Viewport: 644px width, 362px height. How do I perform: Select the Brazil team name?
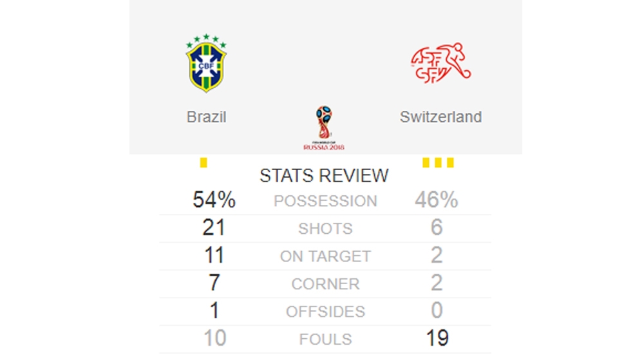(x=206, y=117)
